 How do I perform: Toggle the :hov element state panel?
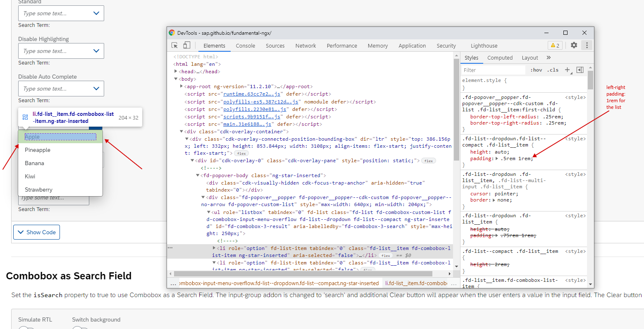tap(537, 70)
